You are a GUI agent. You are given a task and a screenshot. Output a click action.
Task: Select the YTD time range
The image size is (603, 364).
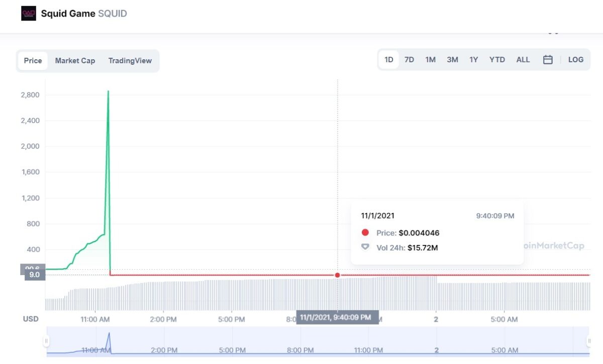pyautogui.click(x=497, y=60)
